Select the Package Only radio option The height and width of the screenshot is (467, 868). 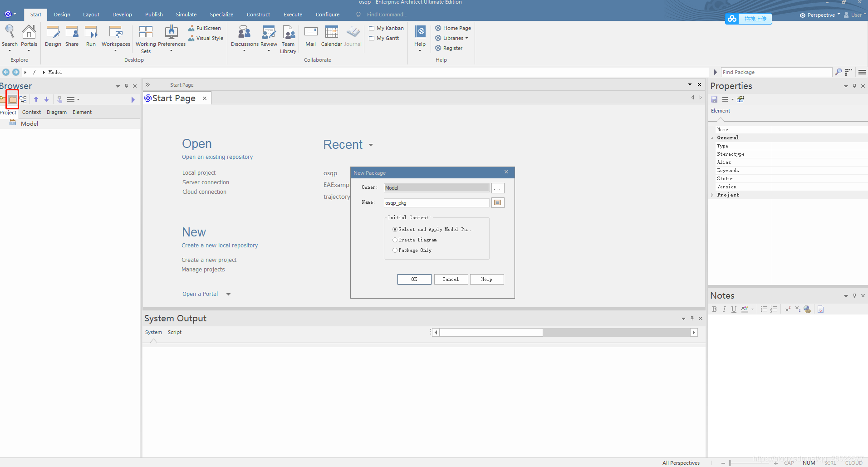[395, 251]
